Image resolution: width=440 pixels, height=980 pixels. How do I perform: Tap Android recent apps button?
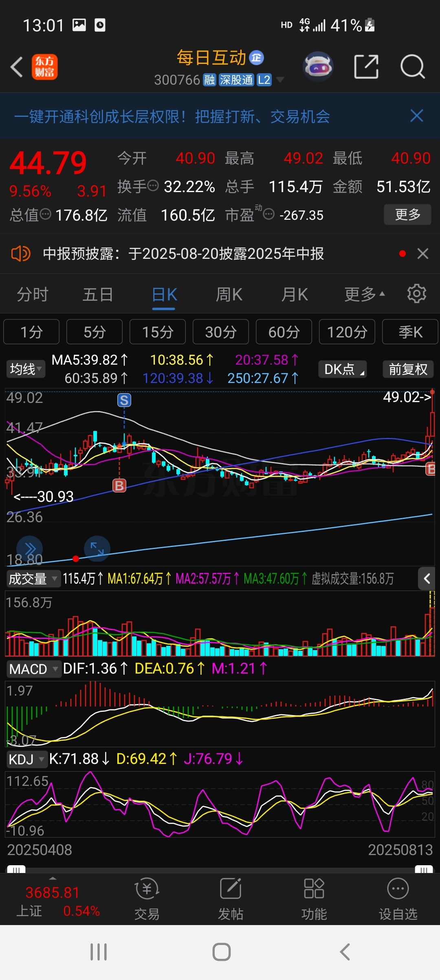[99, 952]
